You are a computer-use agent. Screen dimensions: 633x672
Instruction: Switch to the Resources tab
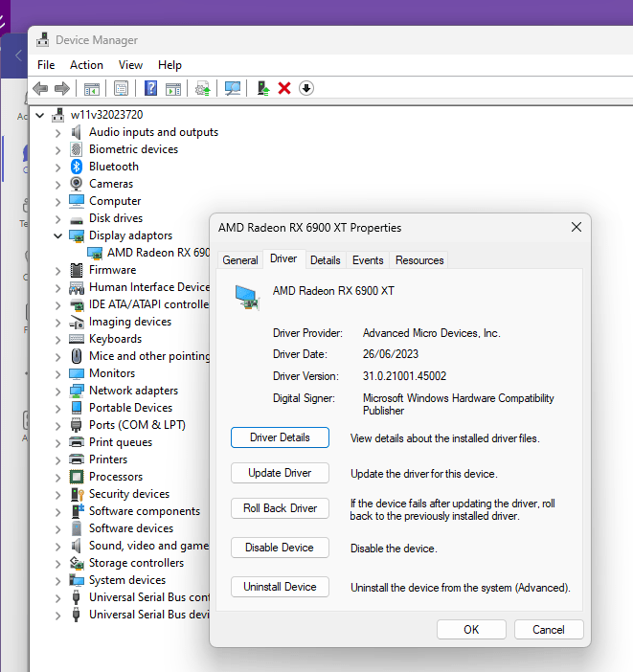pyautogui.click(x=419, y=260)
